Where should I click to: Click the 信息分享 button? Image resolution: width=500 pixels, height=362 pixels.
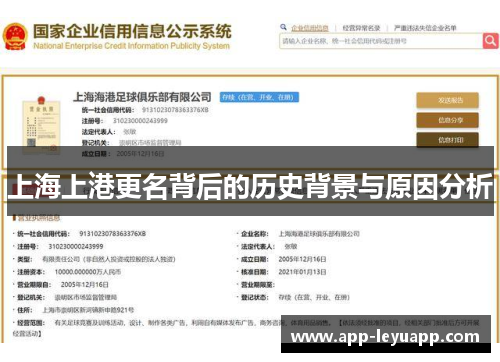pyautogui.click(x=447, y=120)
